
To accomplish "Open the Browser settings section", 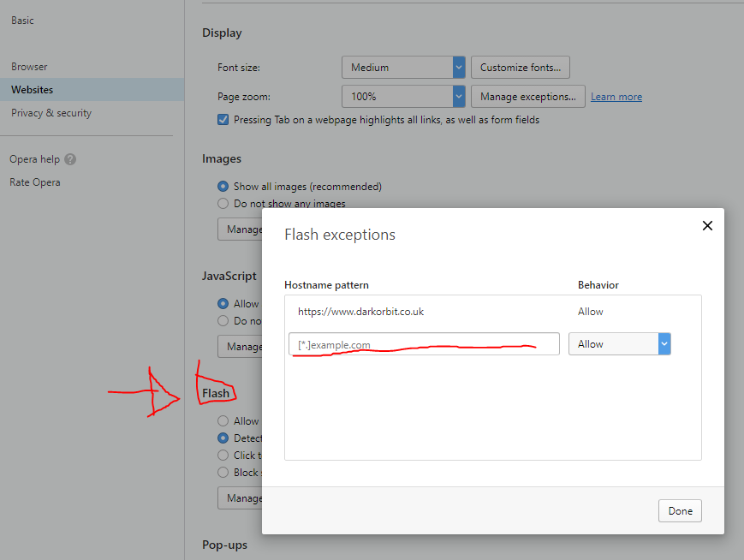I will [29, 67].
